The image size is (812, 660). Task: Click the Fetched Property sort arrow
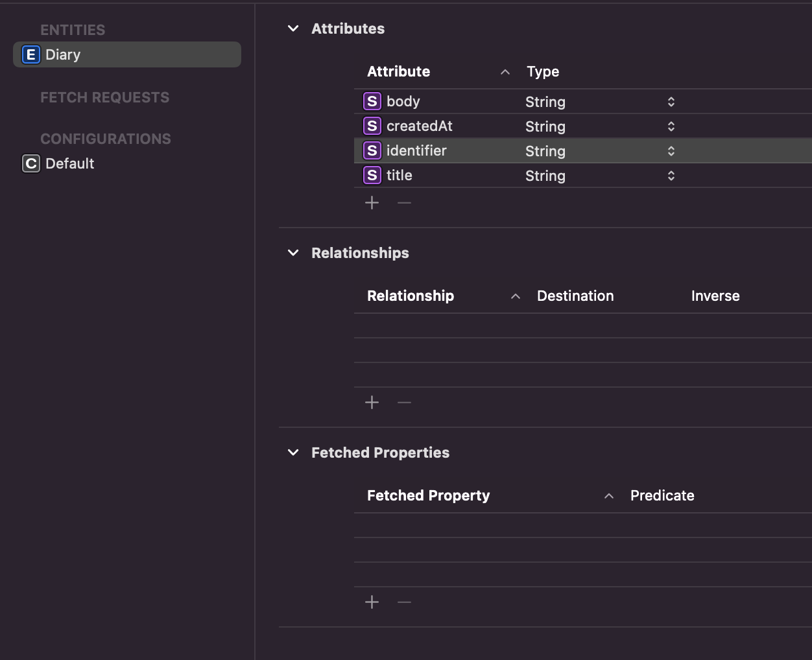coord(609,496)
